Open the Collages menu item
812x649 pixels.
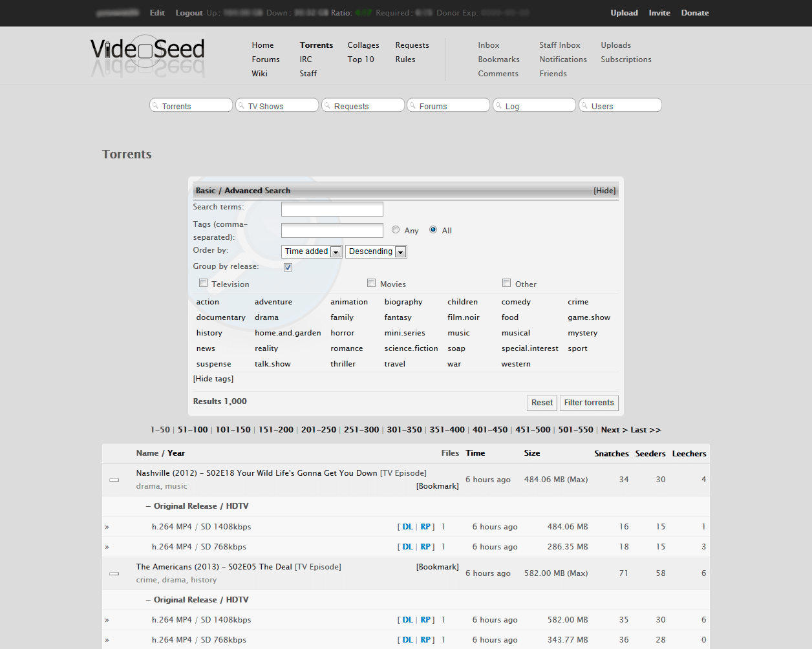(363, 45)
